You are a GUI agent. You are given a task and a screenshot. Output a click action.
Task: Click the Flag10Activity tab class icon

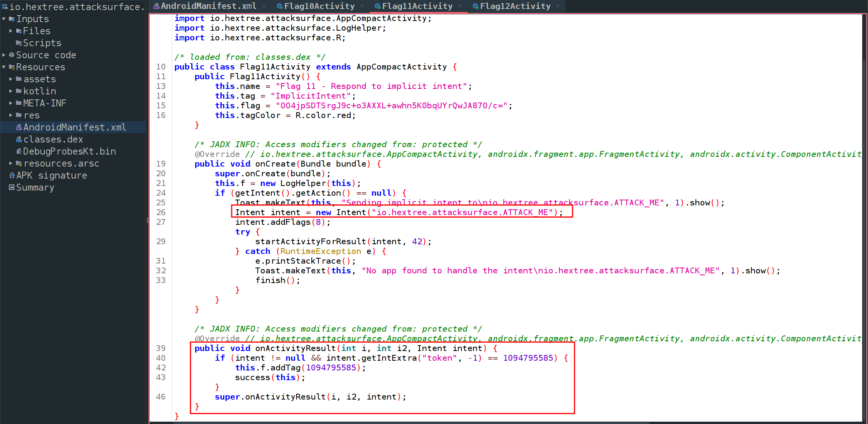(279, 6)
